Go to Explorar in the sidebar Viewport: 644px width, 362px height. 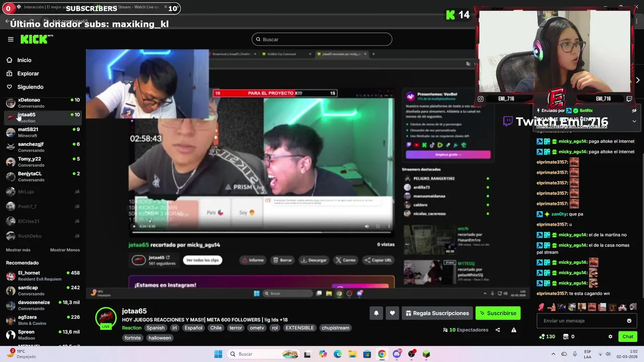tap(28, 74)
